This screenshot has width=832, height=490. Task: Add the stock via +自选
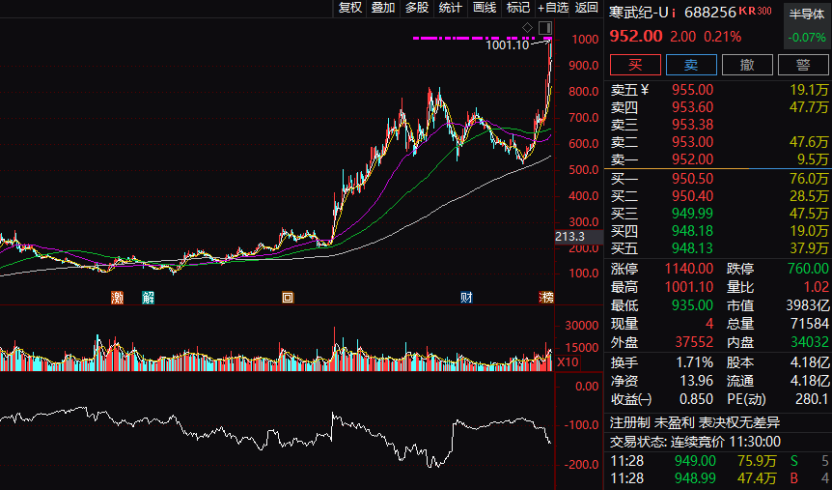[x=553, y=7]
